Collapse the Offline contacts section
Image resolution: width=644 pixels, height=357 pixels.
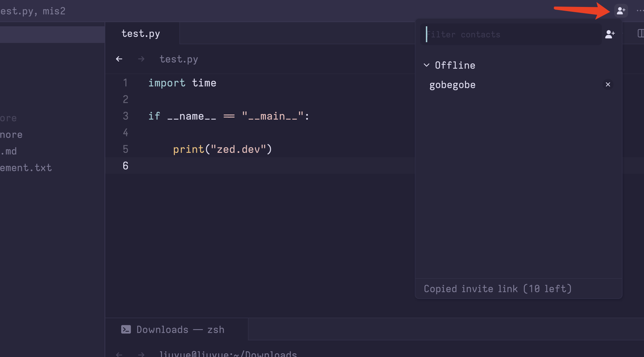point(426,65)
